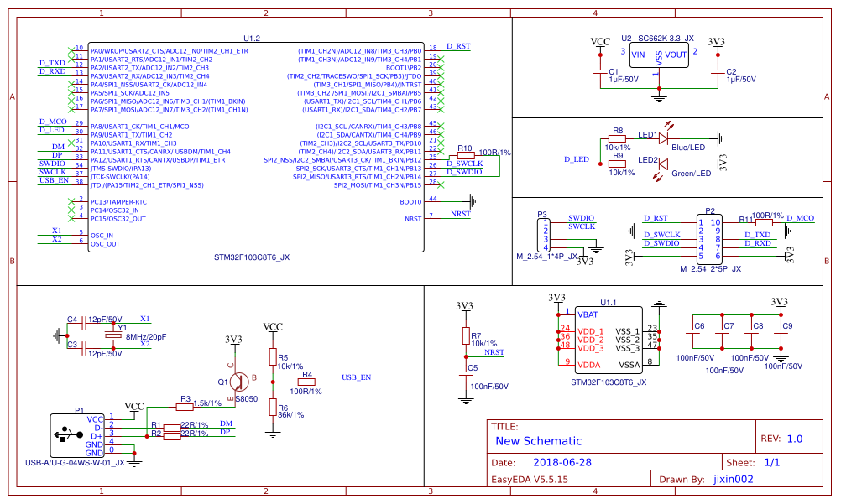Click the Y1 crystal symbol
Screen dimensions: 841x504
113,335
